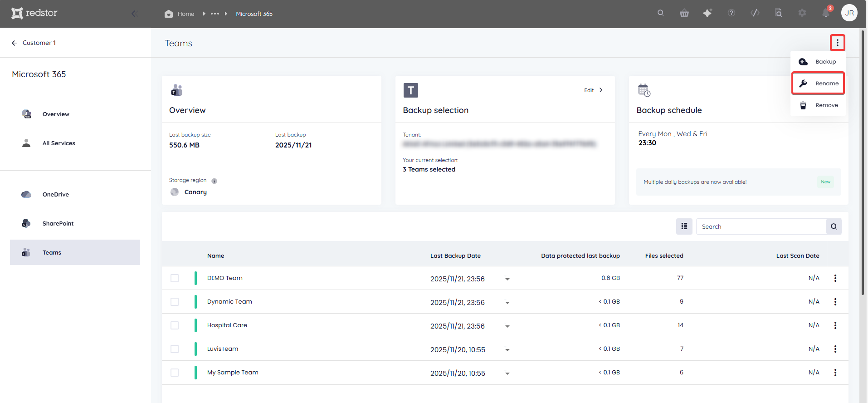Click the New badge on daily backups notice

point(825,182)
